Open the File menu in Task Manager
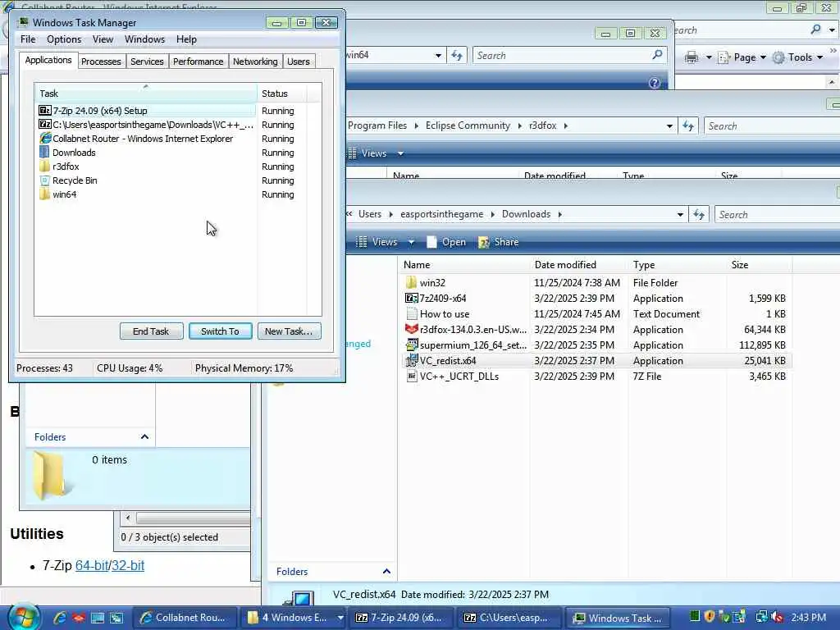 coord(28,39)
